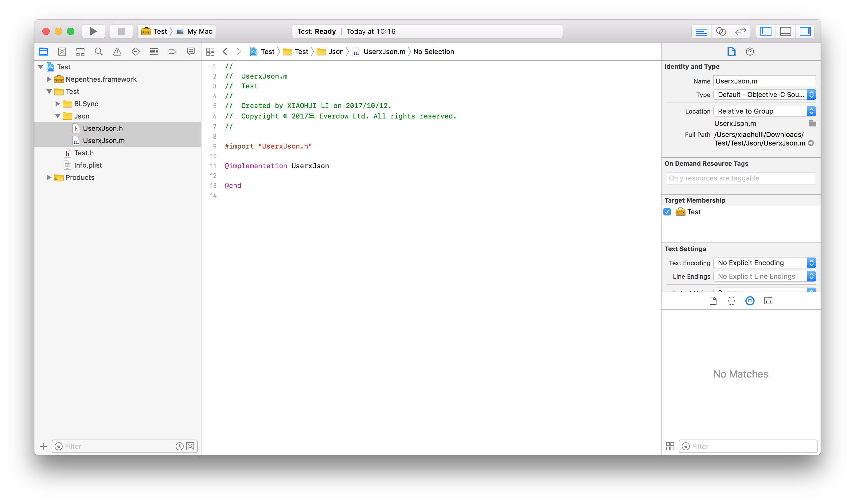Screen dimensions: 855x504
Task: Toggle source-controlled files filter
Action: (190, 446)
